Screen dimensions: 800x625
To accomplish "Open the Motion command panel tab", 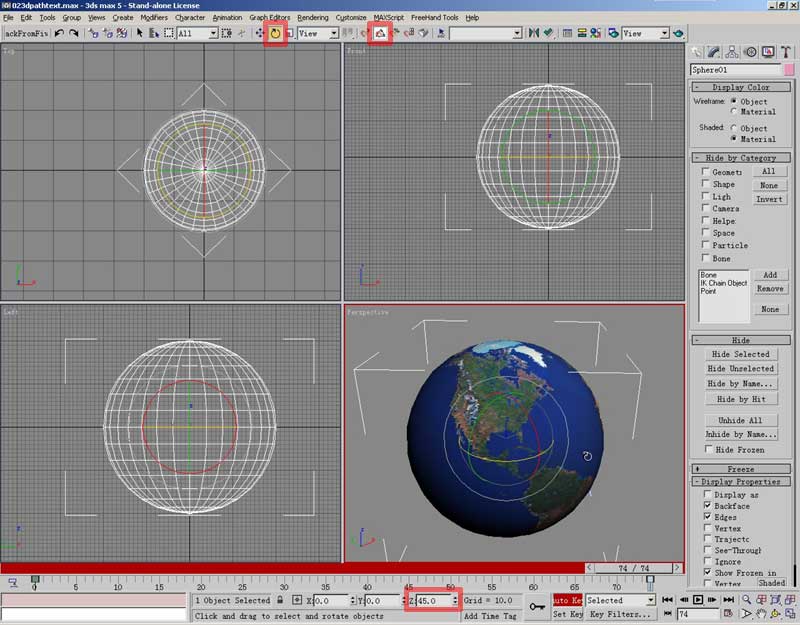I will (750, 52).
